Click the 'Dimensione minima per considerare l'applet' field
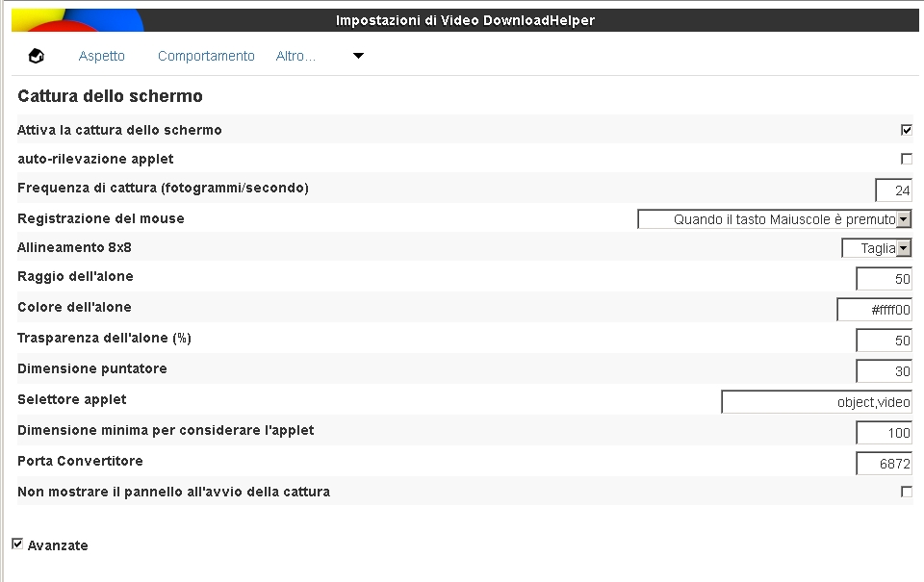The height and width of the screenshot is (582, 924). 884,433
